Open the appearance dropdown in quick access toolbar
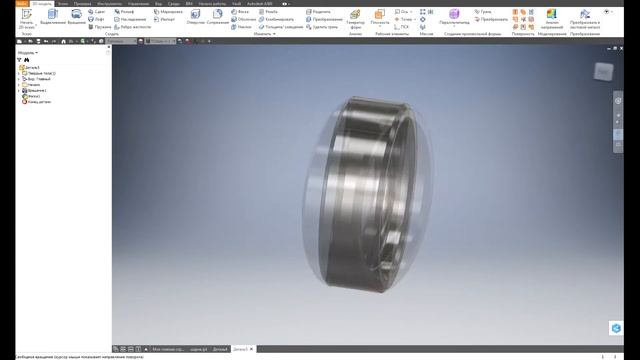The image size is (640, 360). (161, 41)
